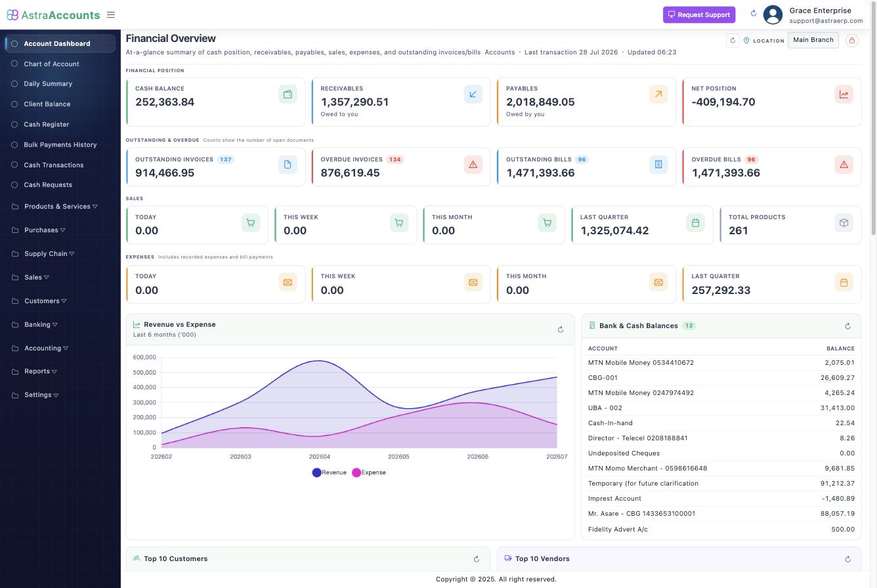The width and height of the screenshot is (877, 588).
Task: Open Bulk Payments History
Action: point(60,144)
